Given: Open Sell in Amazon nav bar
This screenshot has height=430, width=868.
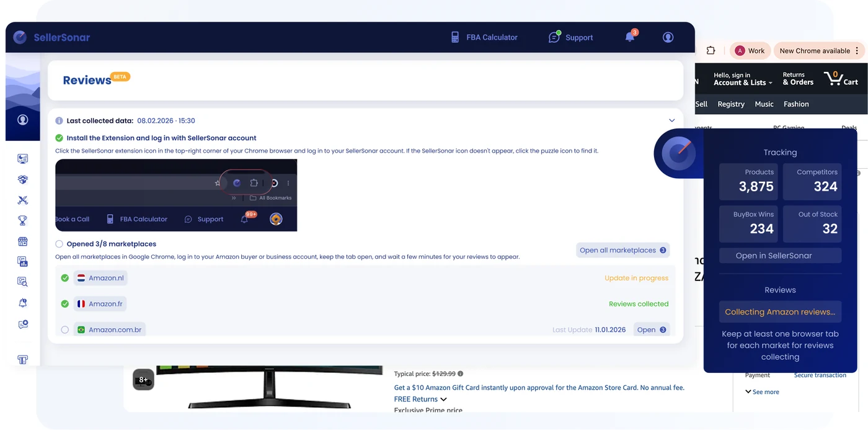Looking at the screenshot, I should [701, 104].
